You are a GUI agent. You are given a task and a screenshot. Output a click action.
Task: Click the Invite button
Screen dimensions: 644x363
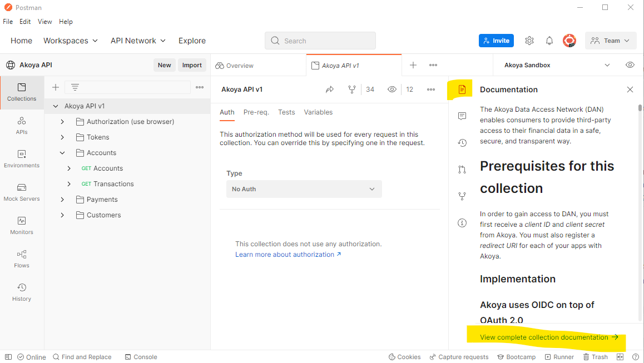pos(496,41)
